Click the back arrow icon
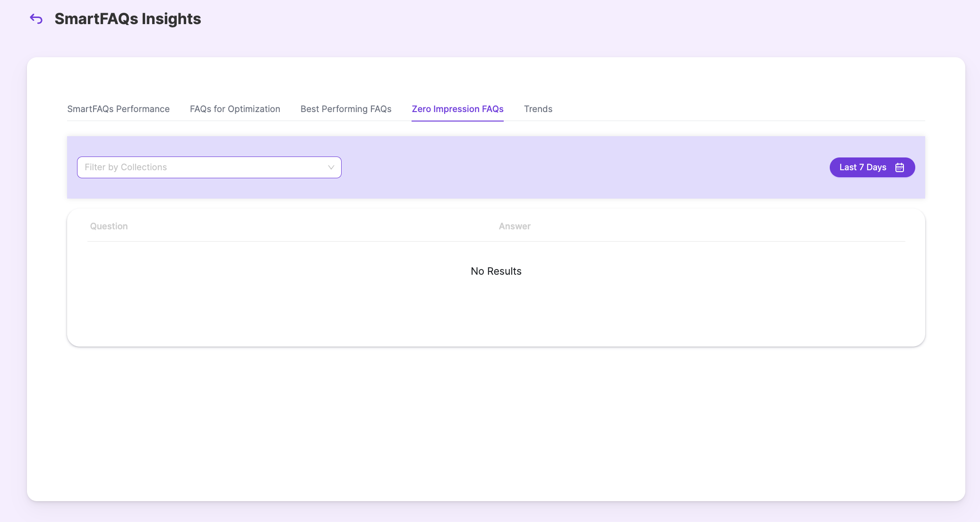 [36, 19]
